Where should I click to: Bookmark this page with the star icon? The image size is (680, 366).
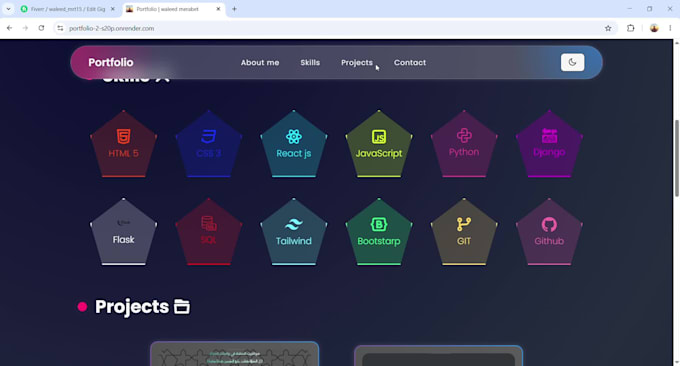[608, 28]
